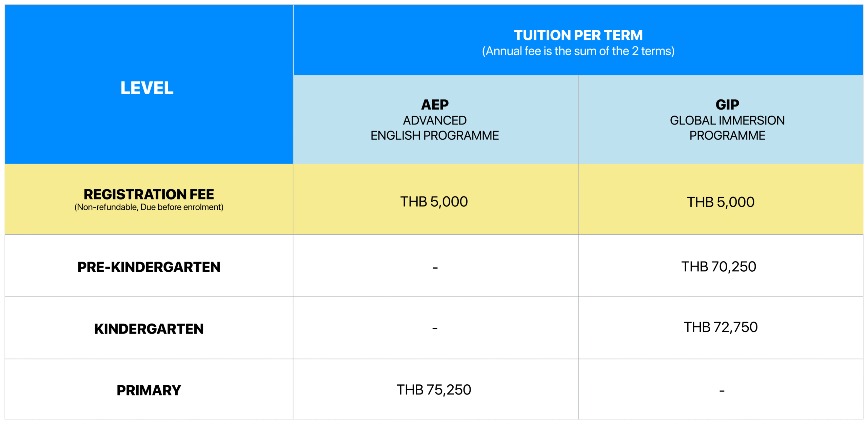868x424 pixels.
Task: Click the PRE-KINDERGARTEN row label
Action: tap(149, 267)
